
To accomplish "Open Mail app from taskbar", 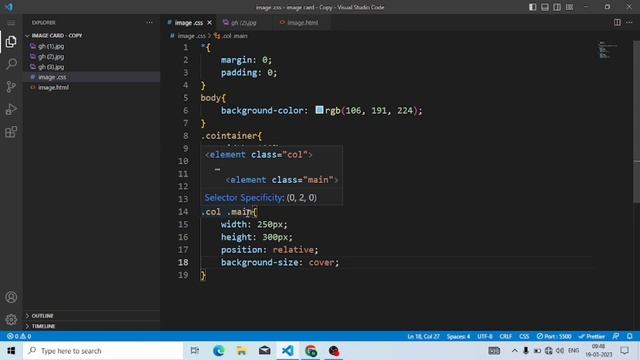I will point(264,351).
